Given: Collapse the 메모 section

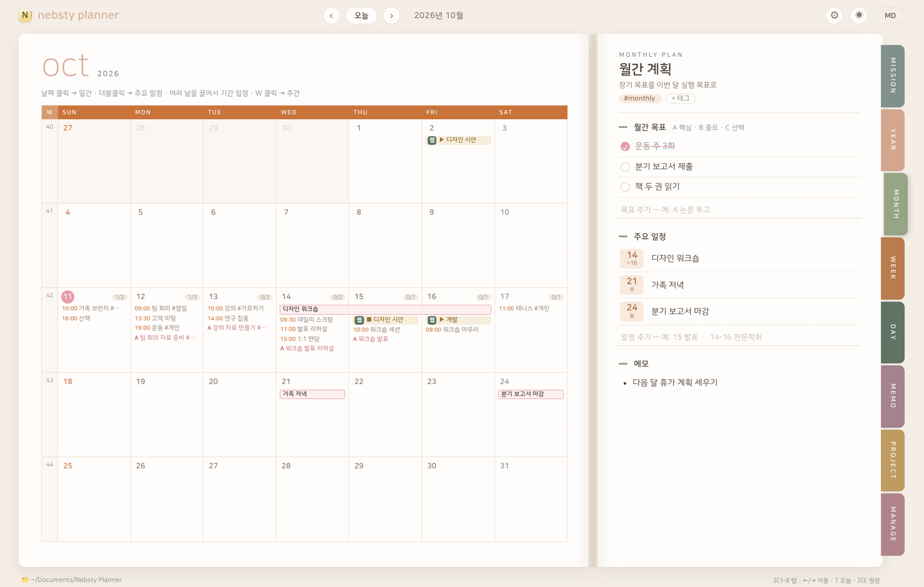Looking at the screenshot, I should coord(623,363).
